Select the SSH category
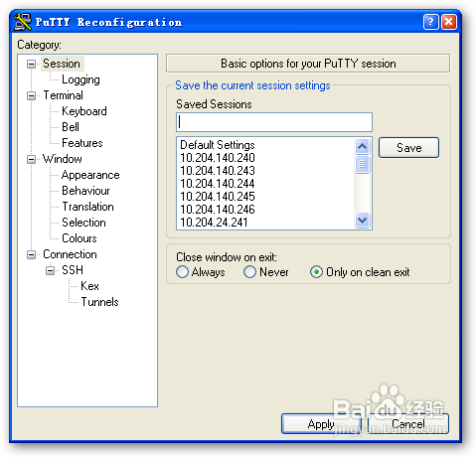The image size is (476, 457). tap(73, 270)
